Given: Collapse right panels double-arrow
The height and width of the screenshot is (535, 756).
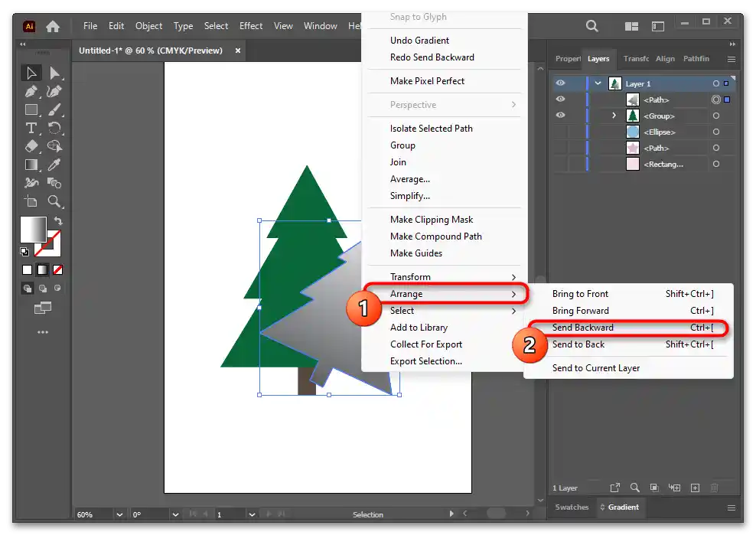Looking at the screenshot, I should 732,44.
